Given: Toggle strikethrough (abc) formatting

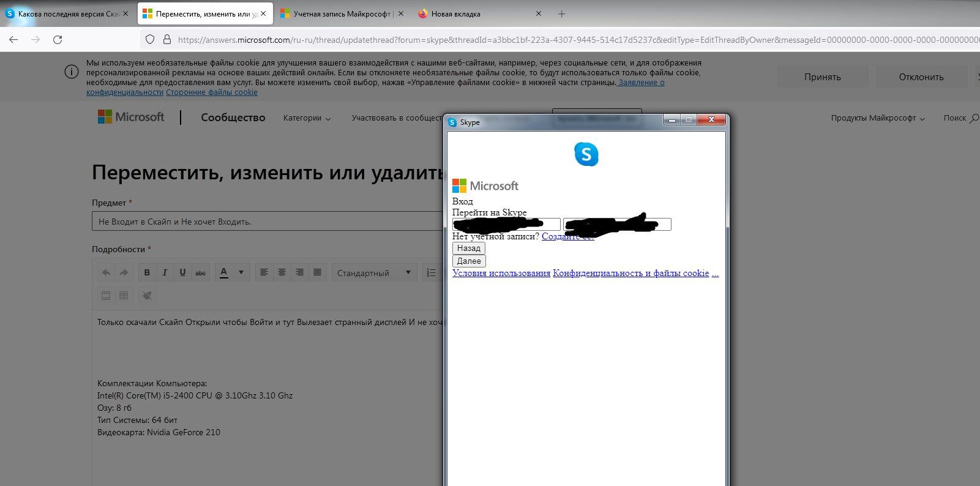Looking at the screenshot, I should coord(200,272).
